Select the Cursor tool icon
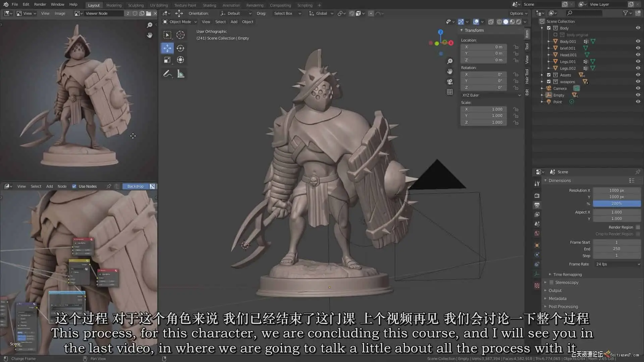 (x=180, y=35)
